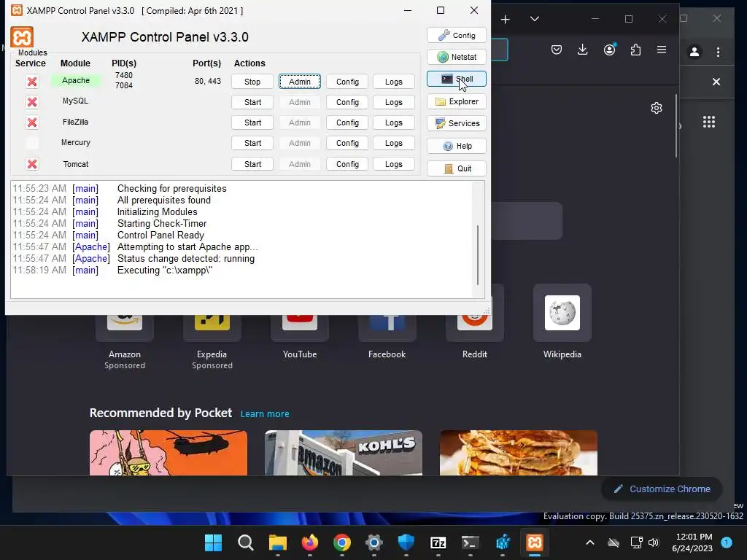Open Mercury Config menu
This screenshot has width=747, height=560.
347,143
